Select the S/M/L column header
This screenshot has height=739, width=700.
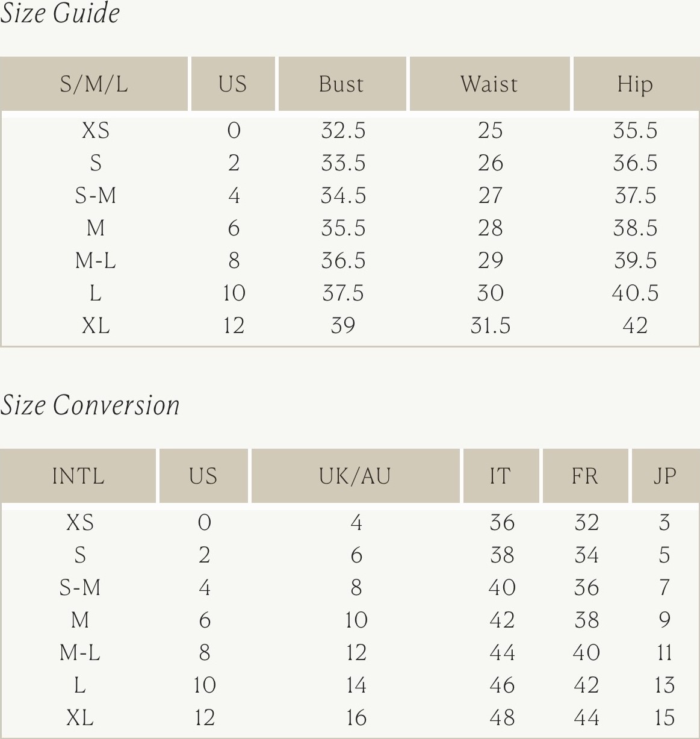(94, 84)
